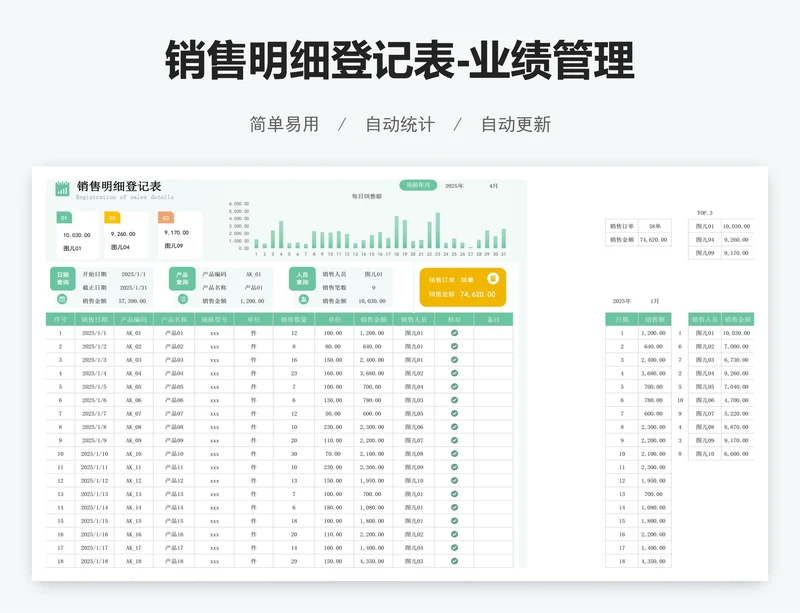
Task: Click the 8,870.00 cell in the right table
Action: click(x=736, y=427)
